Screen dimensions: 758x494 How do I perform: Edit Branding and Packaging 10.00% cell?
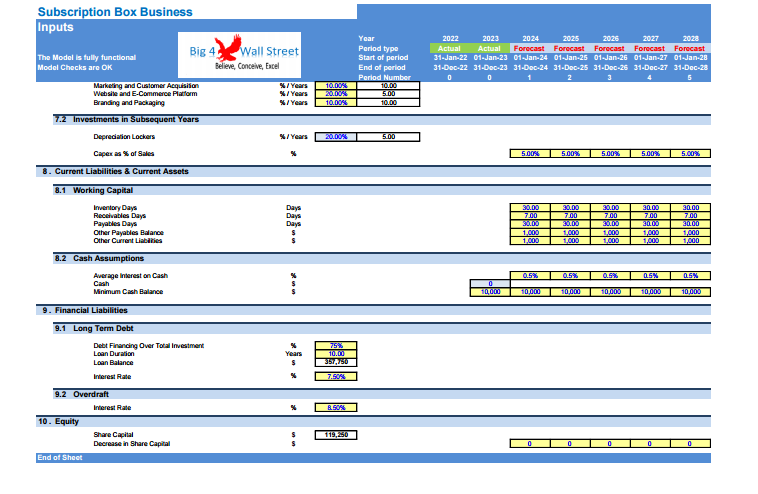tap(336, 102)
